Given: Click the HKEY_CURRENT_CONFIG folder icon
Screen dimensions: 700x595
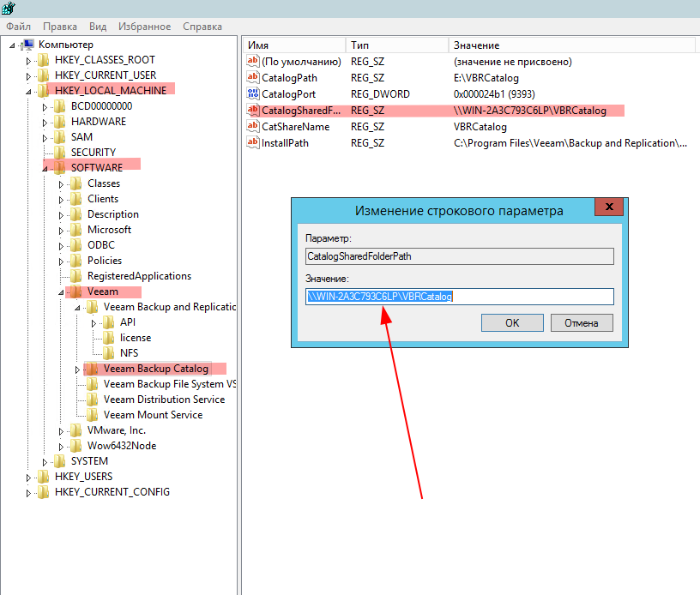Looking at the screenshot, I should pos(43,492).
